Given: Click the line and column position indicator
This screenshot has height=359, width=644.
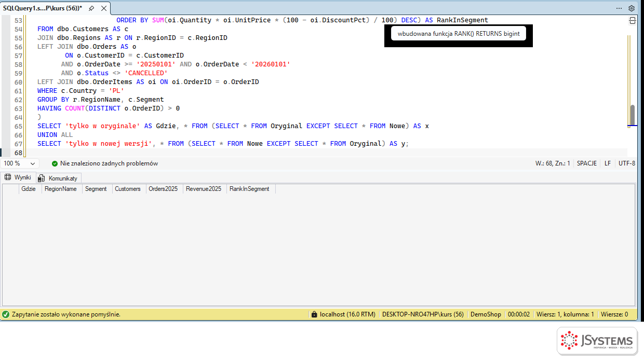Looking at the screenshot, I should pos(553,163).
